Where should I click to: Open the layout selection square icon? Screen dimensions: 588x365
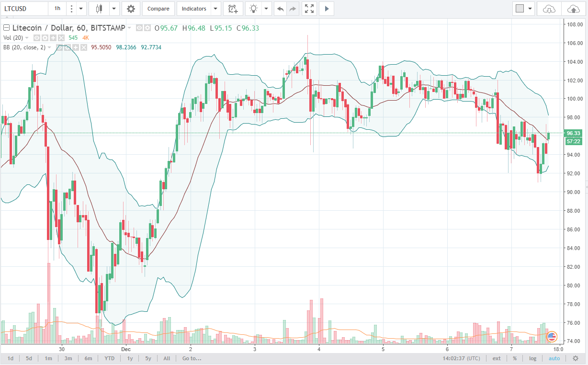point(519,9)
